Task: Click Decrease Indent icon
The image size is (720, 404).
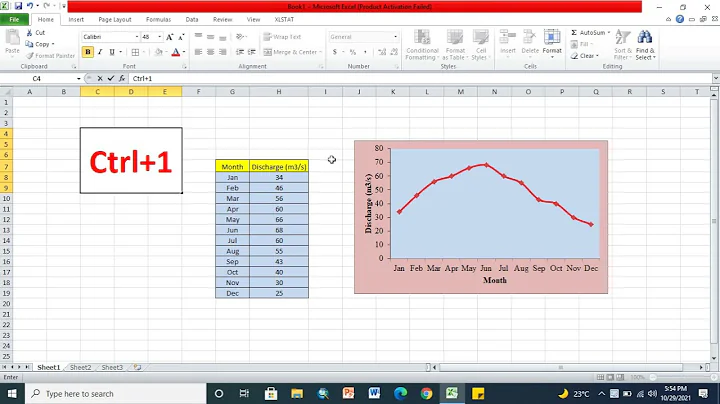Action: [240, 52]
